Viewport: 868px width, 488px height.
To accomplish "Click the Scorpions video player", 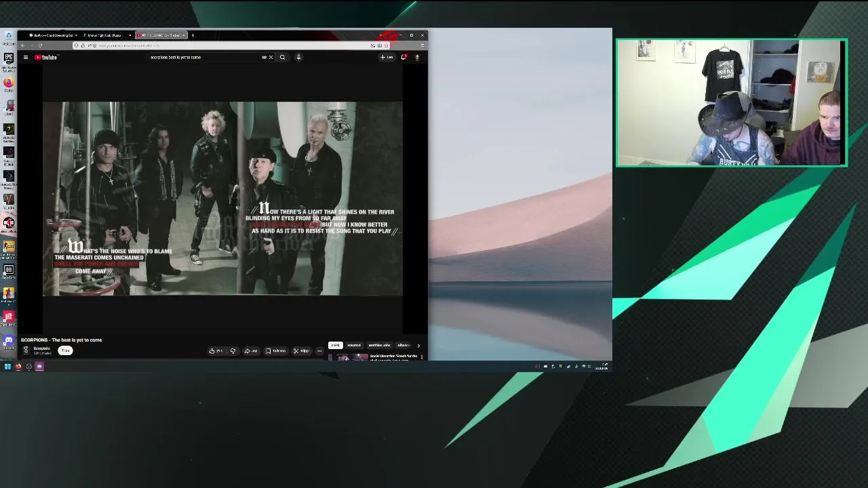I will click(x=222, y=199).
